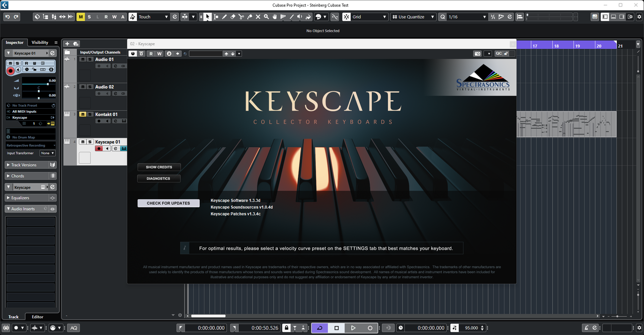Image resolution: width=644 pixels, height=335 pixels.
Task: Click bar 18 on the ruler
Action: coord(556,46)
